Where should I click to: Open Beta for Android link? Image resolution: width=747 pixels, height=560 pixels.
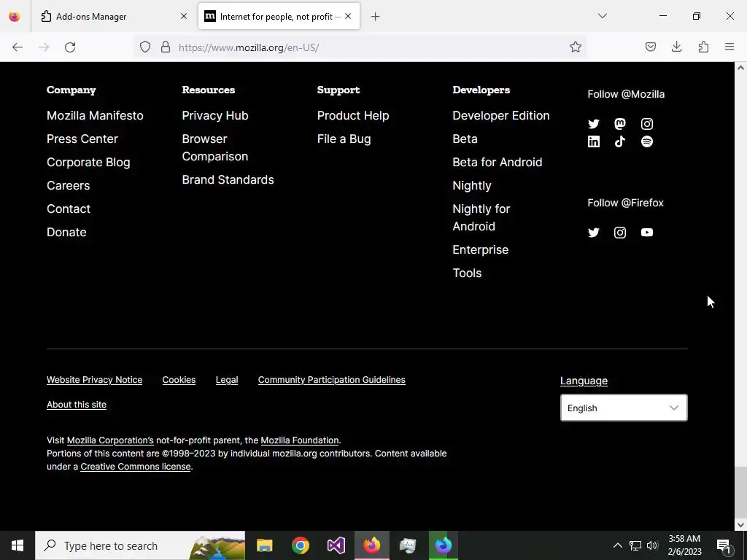(497, 162)
